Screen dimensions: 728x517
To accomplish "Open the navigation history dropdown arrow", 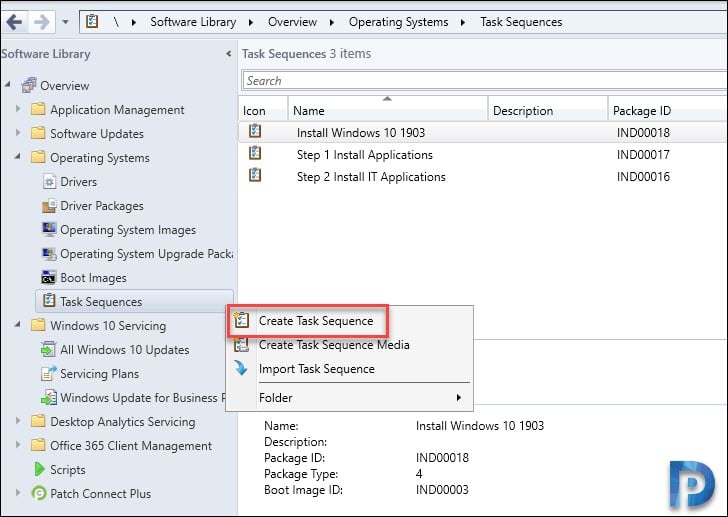I will 65,22.
